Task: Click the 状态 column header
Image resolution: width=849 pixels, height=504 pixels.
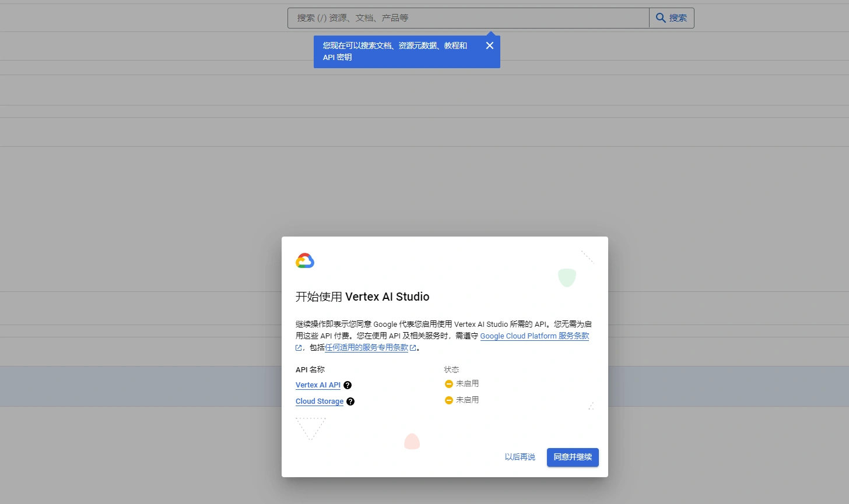Action: [x=451, y=369]
